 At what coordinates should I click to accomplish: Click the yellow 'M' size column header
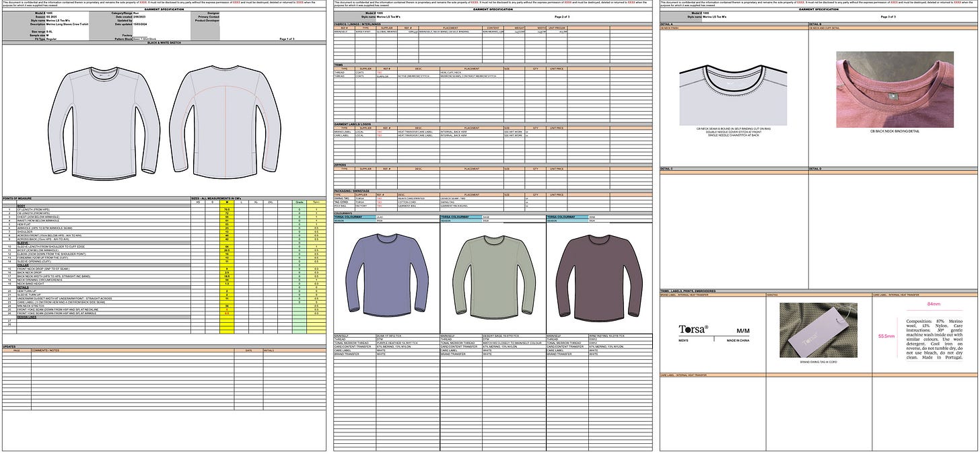(227, 202)
